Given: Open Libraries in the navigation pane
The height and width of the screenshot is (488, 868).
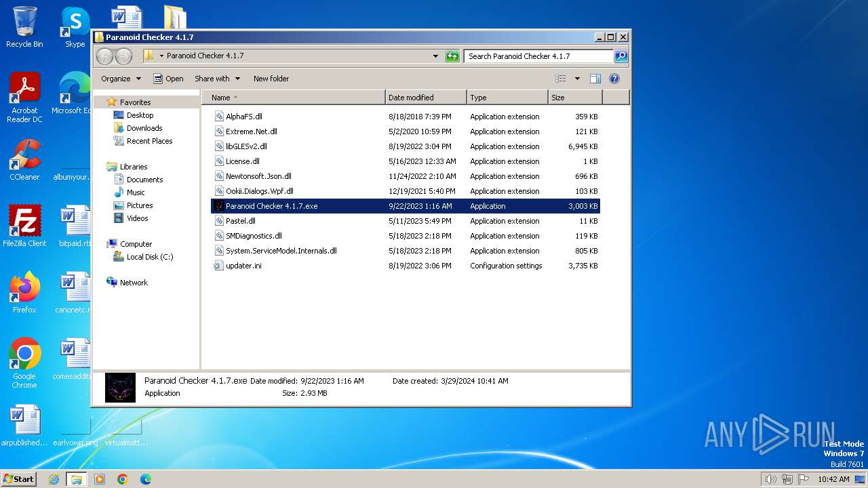Looking at the screenshot, I should pyautogui.click(x=134, y=167).
